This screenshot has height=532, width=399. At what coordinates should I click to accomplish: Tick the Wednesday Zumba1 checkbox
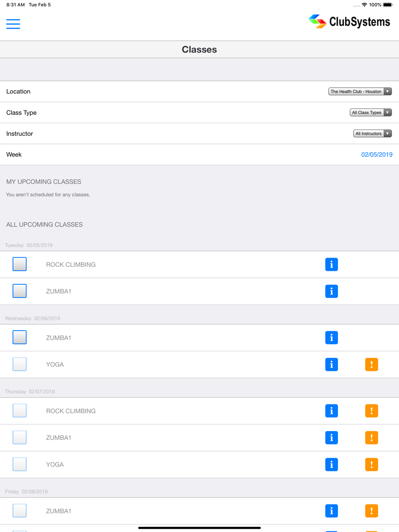point(20,337)
